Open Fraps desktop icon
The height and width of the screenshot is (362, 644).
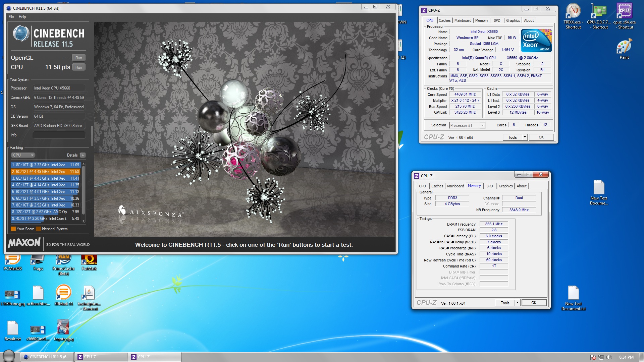38,262
